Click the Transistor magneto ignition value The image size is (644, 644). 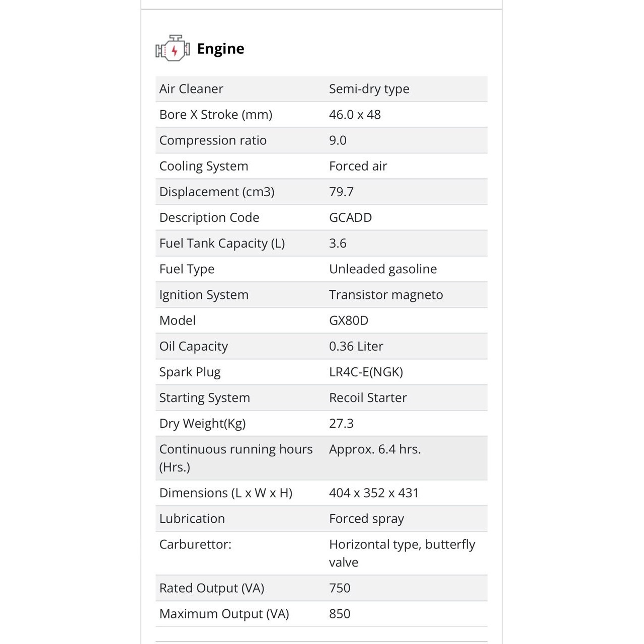tap(386, 295)
